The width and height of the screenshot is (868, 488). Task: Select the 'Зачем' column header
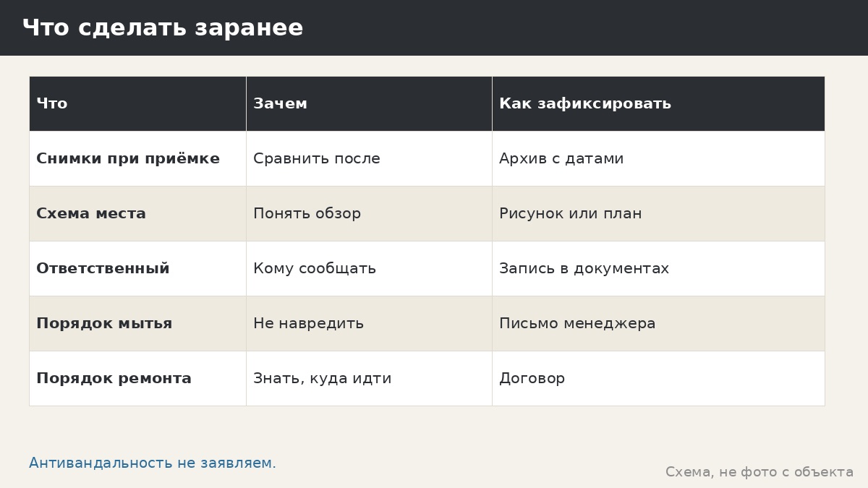pyautogui.click(x=369, y=103)
